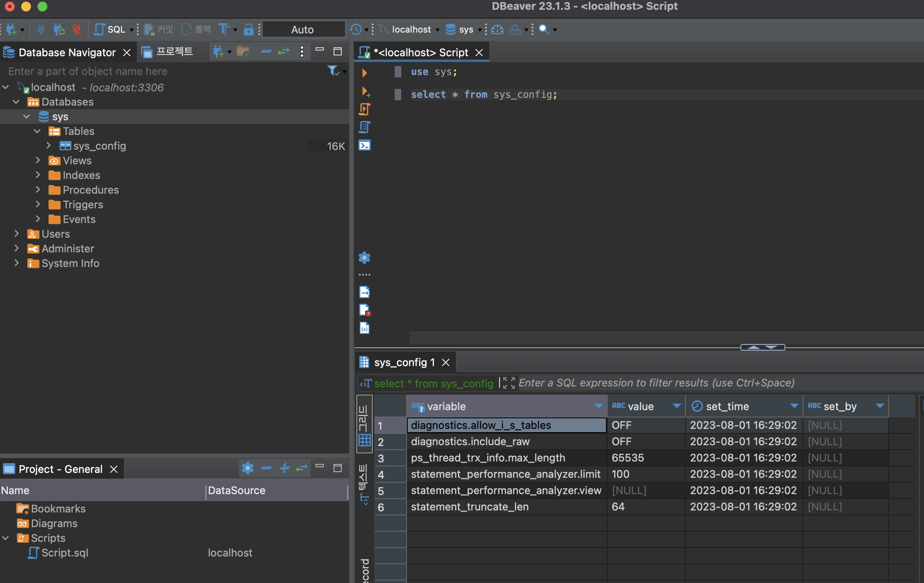Switch to the 그리드 (grid) view

click(364, 424)
